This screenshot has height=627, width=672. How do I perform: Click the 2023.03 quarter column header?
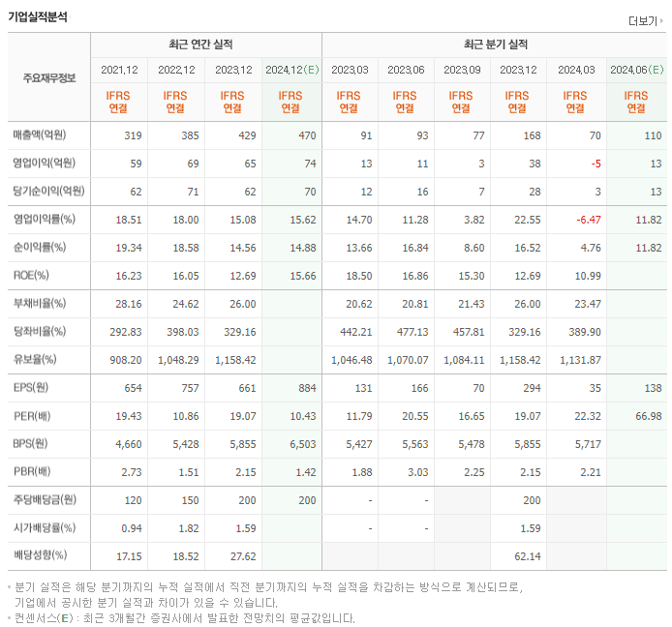(x=350, y=70)
